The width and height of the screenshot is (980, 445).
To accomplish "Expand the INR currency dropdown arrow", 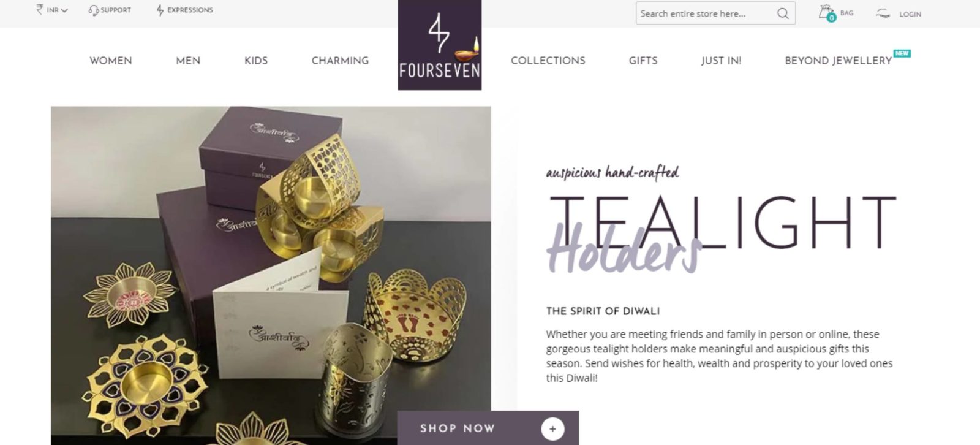I will pos(64,10).
